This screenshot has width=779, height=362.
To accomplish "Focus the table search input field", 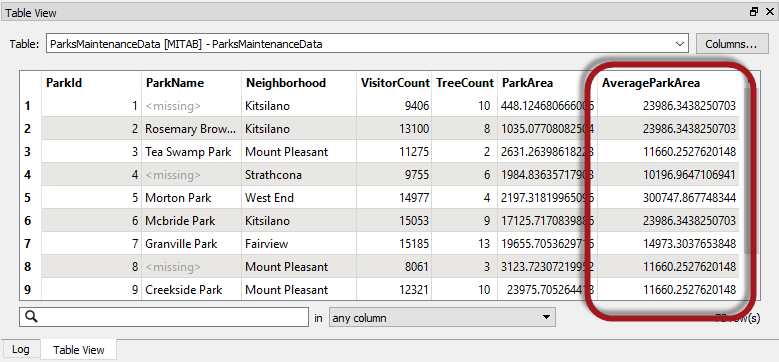I will (x=164, y=317).
